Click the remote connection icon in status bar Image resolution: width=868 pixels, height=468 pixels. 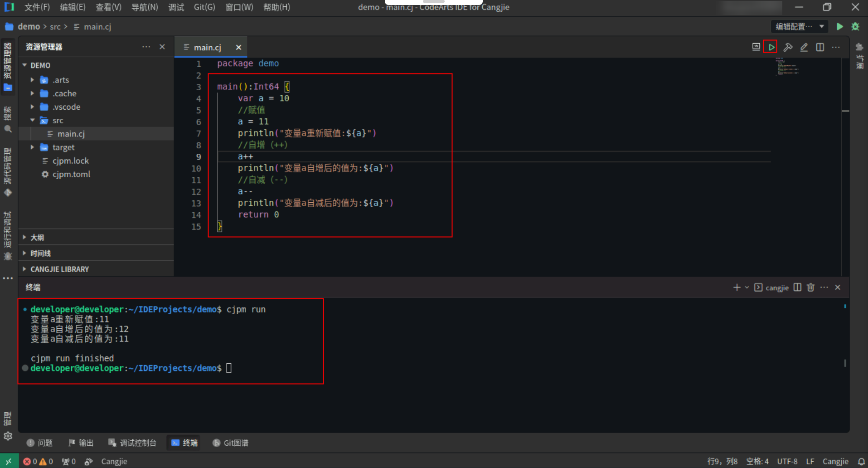click(9, 461)
